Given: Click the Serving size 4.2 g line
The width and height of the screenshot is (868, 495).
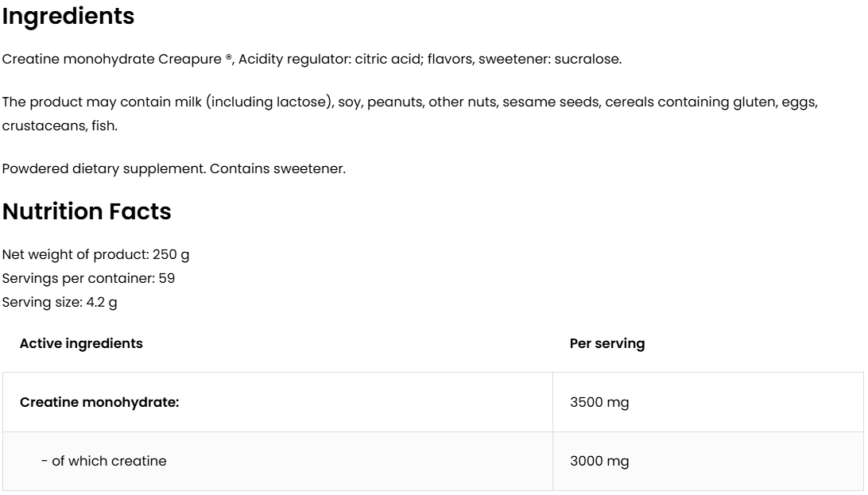Looking at the screenshot, I should (60, 303).
